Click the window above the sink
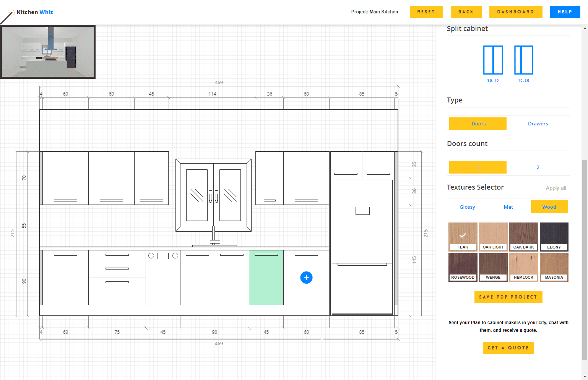588x380 pixels. pos(213,195)
